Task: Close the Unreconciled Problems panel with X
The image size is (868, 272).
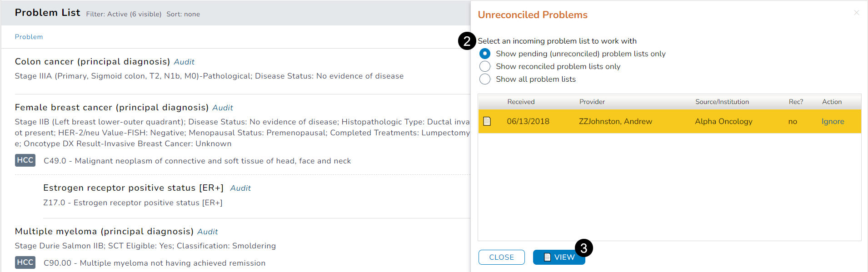Action: [x=856, y=13]
